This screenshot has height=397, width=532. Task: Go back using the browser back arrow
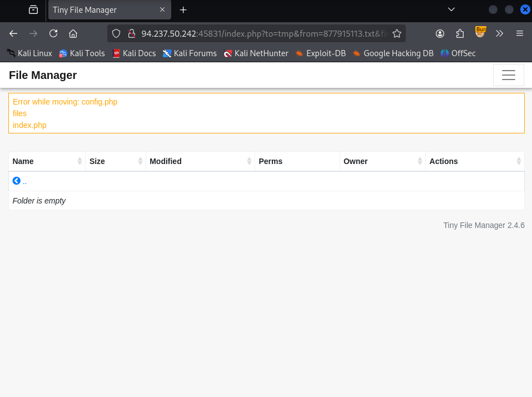[x=13, y=33]
